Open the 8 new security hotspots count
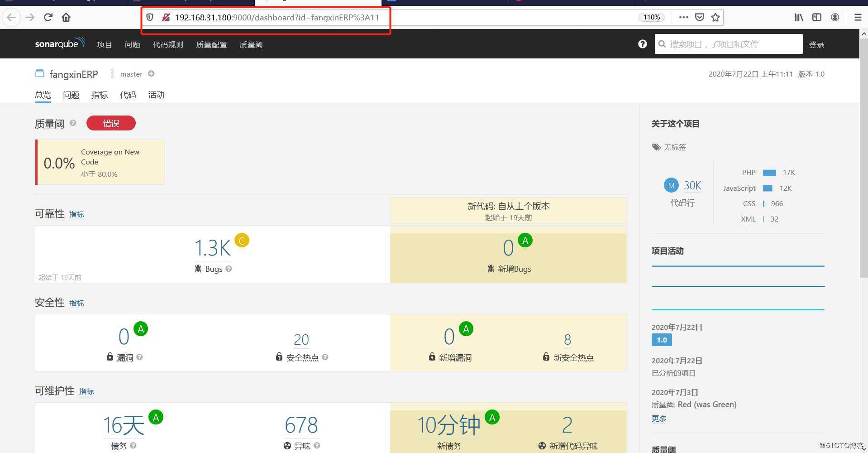 pyautogui.click(x=568, y=339)
